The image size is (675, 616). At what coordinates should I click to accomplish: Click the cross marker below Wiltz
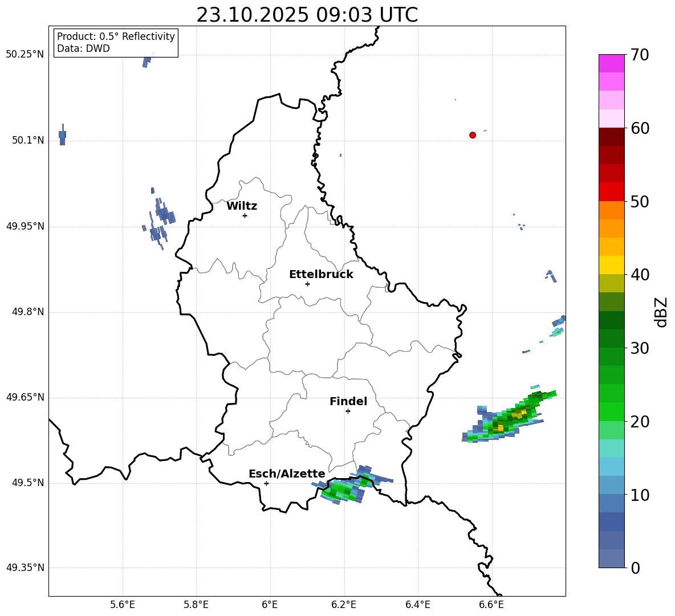pos(245,215)
